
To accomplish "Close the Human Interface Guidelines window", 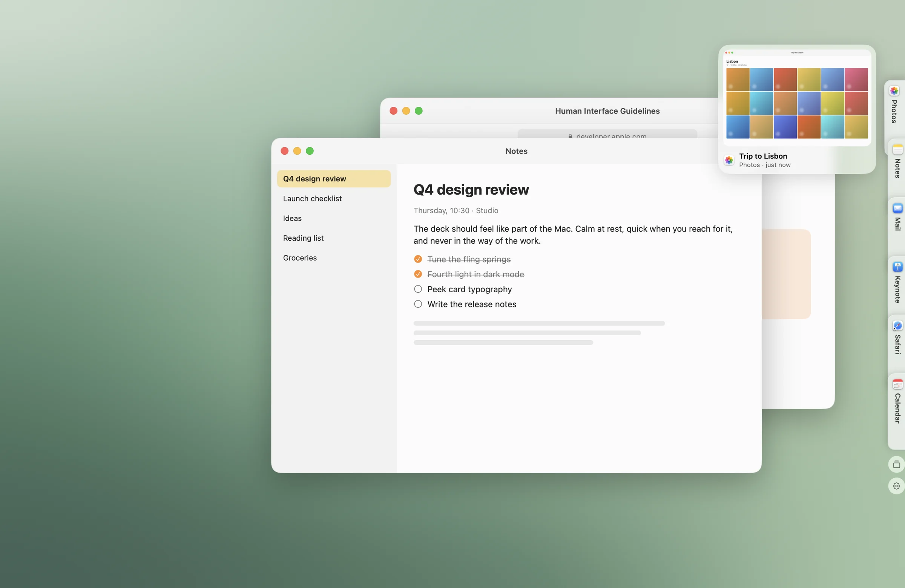I will [393, 111].
